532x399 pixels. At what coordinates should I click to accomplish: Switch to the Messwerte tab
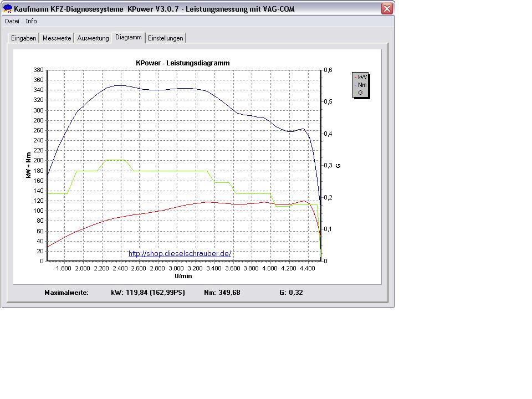click(x=57, y=38)
